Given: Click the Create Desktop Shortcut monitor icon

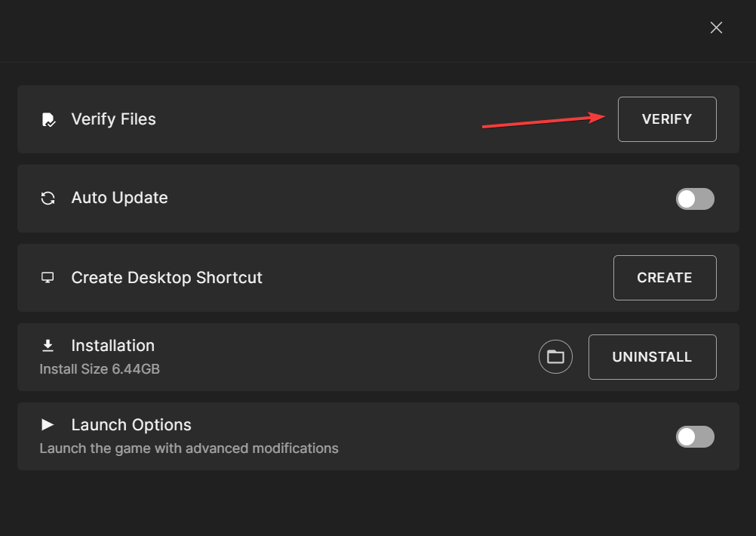Looking at the screenshot, I should tap(48, 277).
